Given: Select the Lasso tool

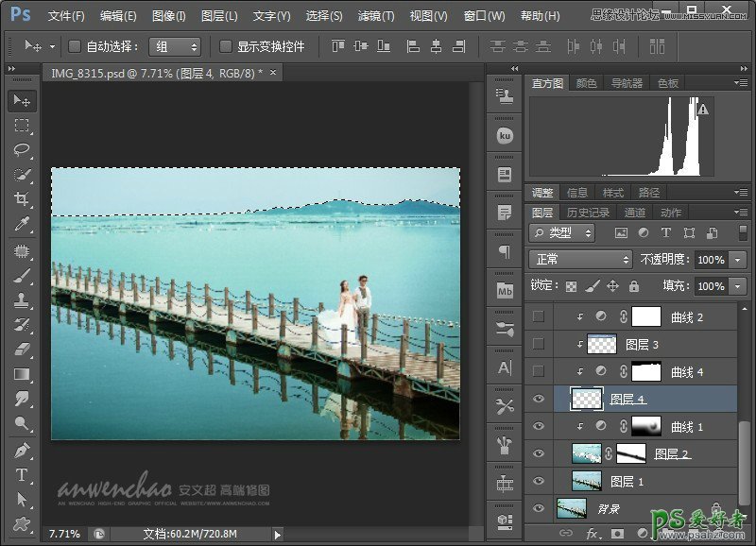Looking at the screenshot, I should pyautogui.click(x=22, y=150).
